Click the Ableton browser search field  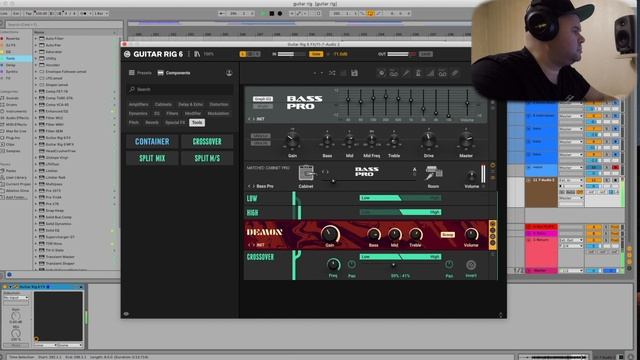[64, 25]
